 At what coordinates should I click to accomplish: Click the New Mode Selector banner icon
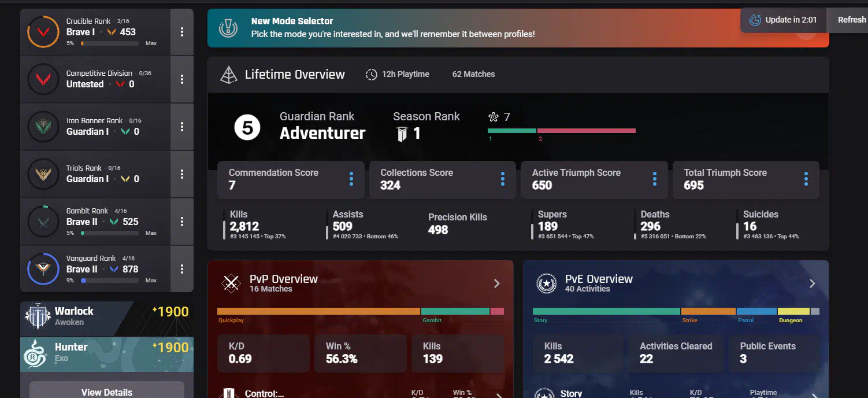click(228, 28)
